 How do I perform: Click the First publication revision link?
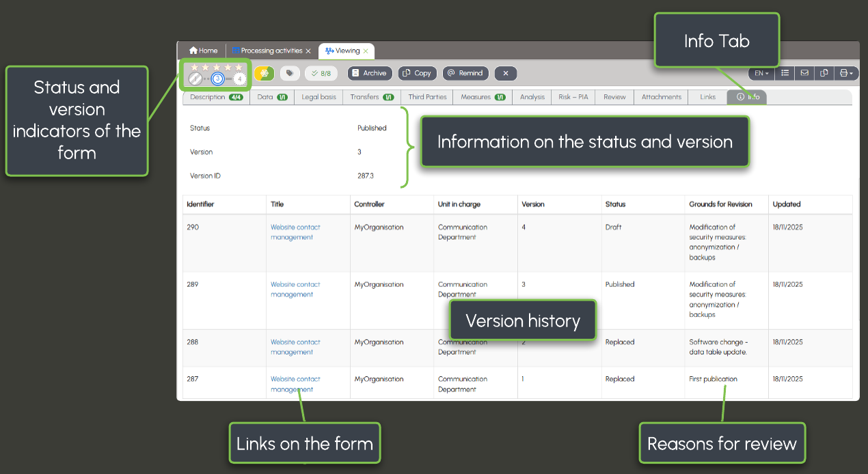[713, 379]
